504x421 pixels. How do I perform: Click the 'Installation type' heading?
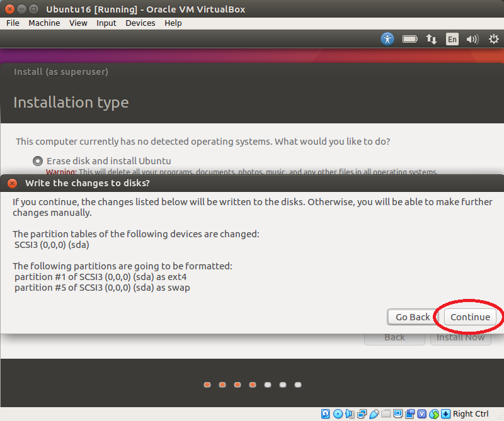point(71,103)
